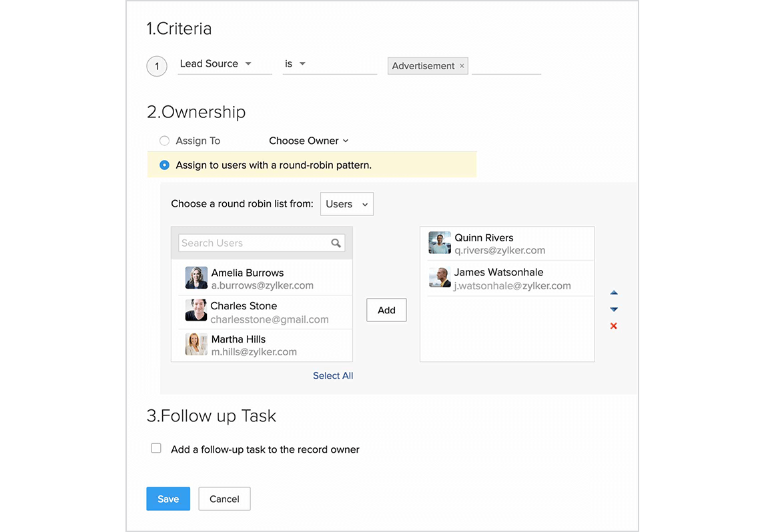Click the 'Assign to users with a round-robin pattern.' label
Viewport: 764px width, 532px height.
pyautogui.click(x=274, y=165)
